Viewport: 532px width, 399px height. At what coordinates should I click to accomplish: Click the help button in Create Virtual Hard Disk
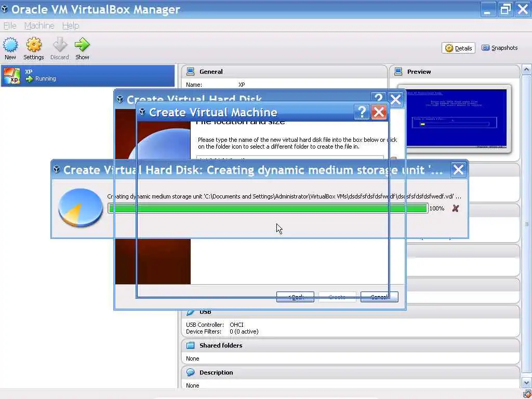[379, 98]
